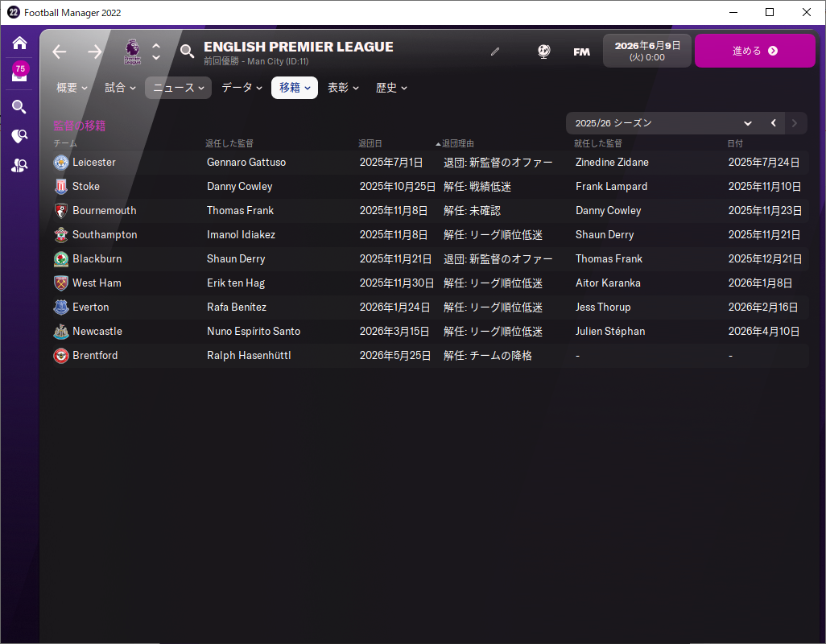Viewport: 826px width, 644px height.
Task: Open Julien Stéphan's profile
Action: pos(610,331)
